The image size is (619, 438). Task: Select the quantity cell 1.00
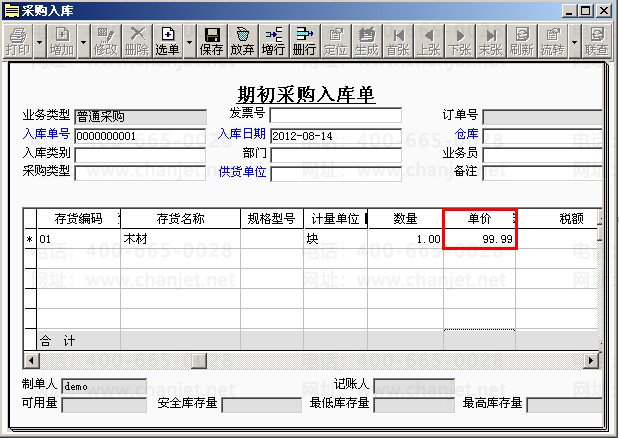(x=405, y=239)
